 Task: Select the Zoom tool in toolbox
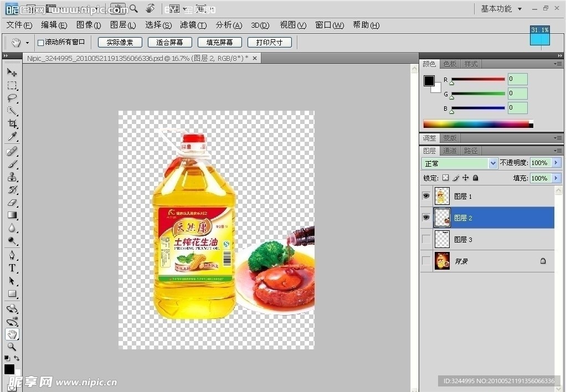12,347
